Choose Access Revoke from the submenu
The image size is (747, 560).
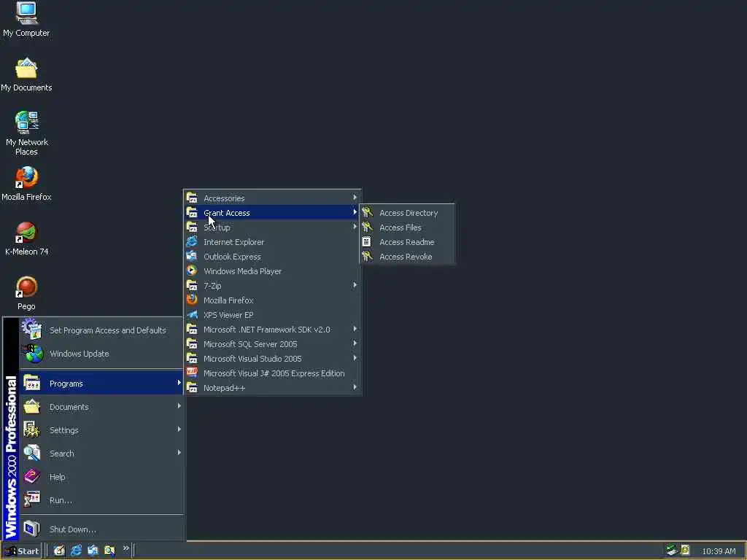coord(407,256)
